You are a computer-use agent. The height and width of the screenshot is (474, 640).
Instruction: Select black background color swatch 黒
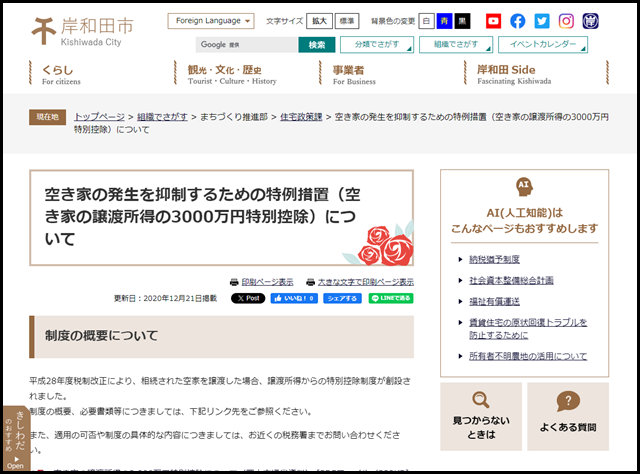tap(462, 21)
